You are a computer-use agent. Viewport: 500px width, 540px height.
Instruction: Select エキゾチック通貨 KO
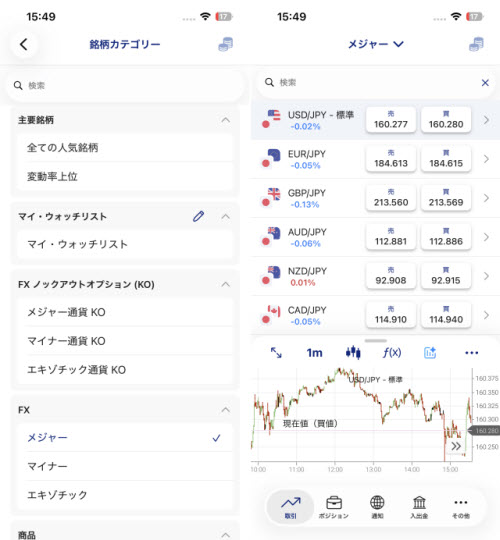point(125,370)
